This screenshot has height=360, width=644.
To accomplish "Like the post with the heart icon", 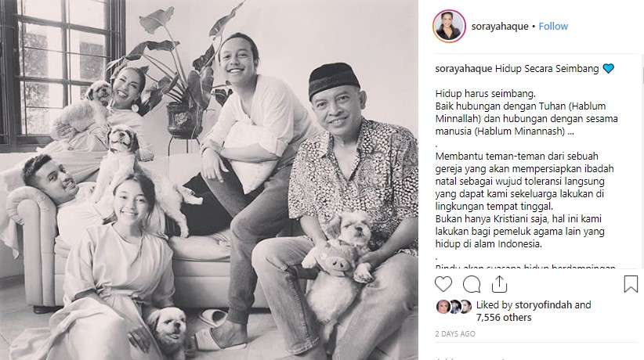I will click(443, 284).
